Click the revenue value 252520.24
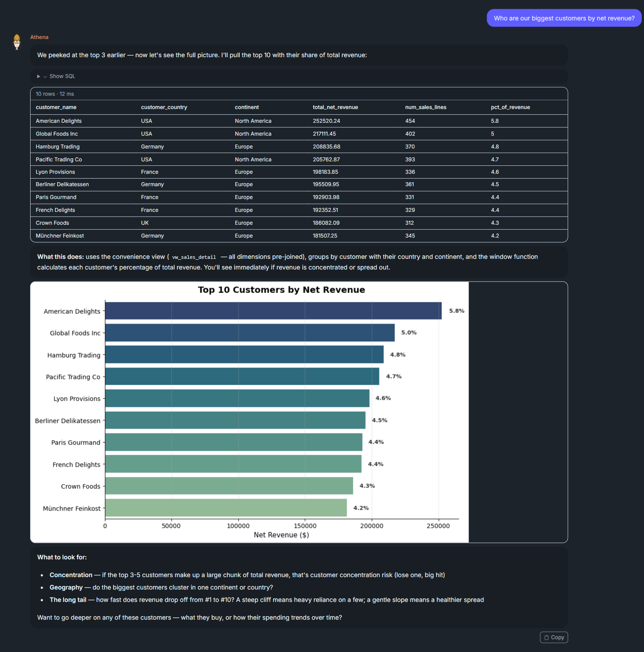644x652 pixels. (327, 121)
